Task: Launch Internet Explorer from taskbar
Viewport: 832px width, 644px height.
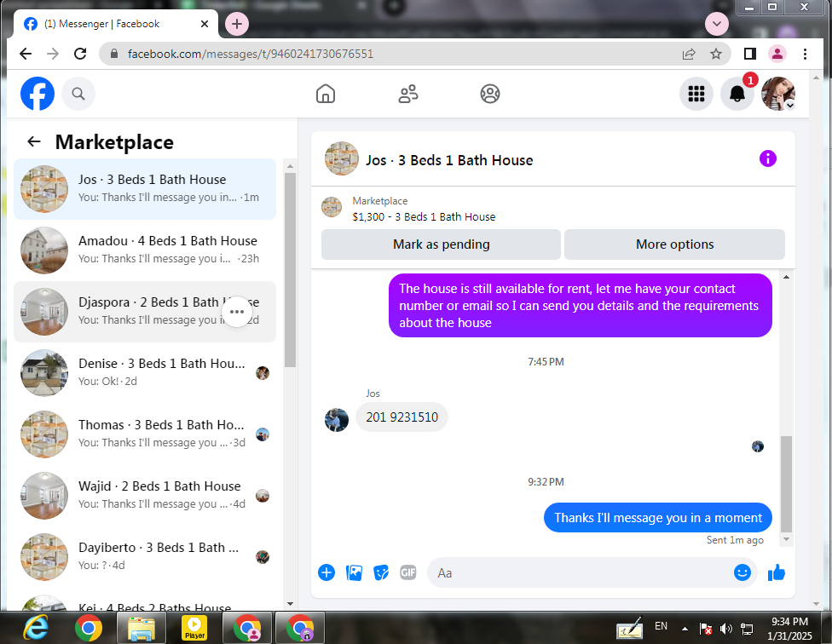Action: tap(36, 628)
